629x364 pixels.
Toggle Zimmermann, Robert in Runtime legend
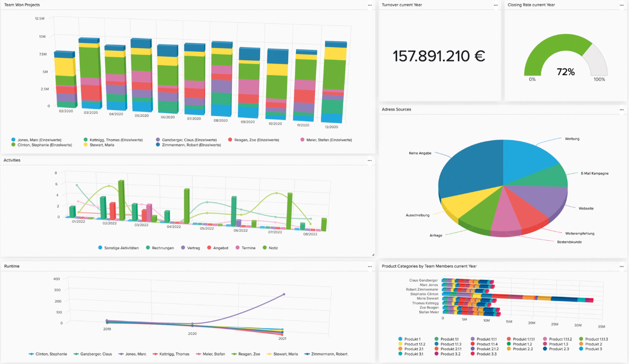click(x=326, y=354)
